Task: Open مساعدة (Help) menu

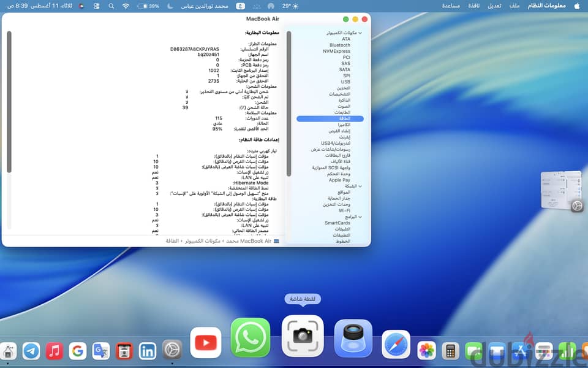Action: click(x=451, y=6)
